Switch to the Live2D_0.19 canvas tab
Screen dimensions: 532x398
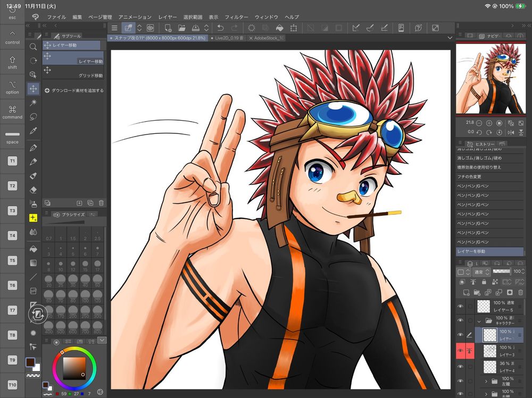[x=227, y=38]
